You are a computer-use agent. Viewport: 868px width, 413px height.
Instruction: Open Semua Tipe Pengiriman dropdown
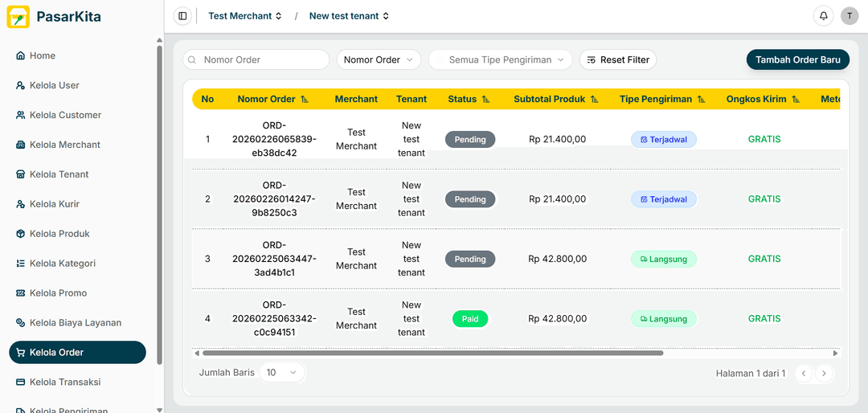(501, 59)
